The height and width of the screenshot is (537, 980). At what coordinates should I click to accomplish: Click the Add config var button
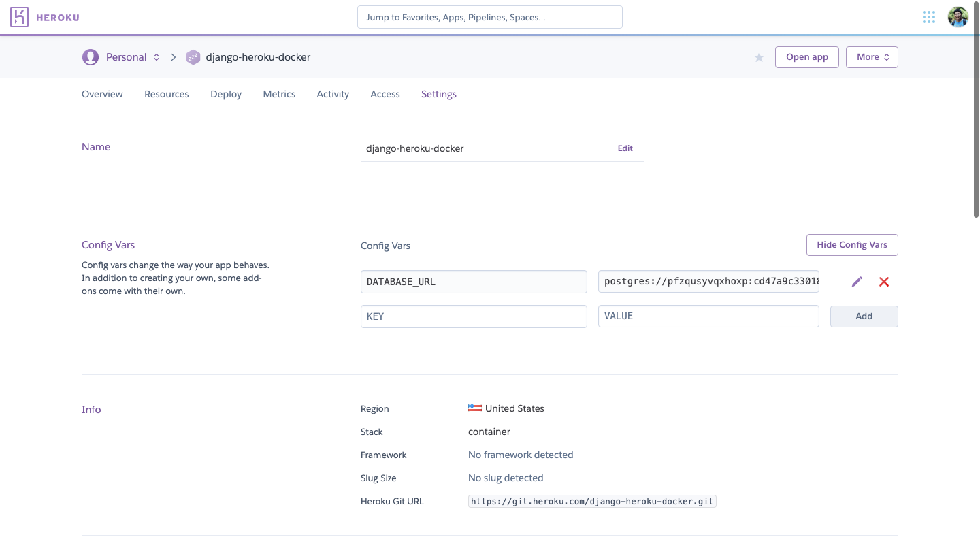tap(864, 316)
